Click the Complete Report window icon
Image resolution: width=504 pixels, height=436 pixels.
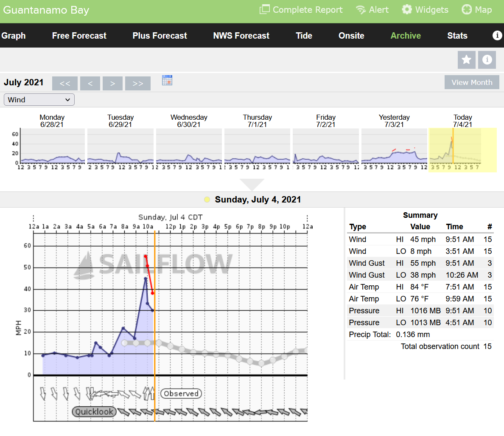pos(265,9)
